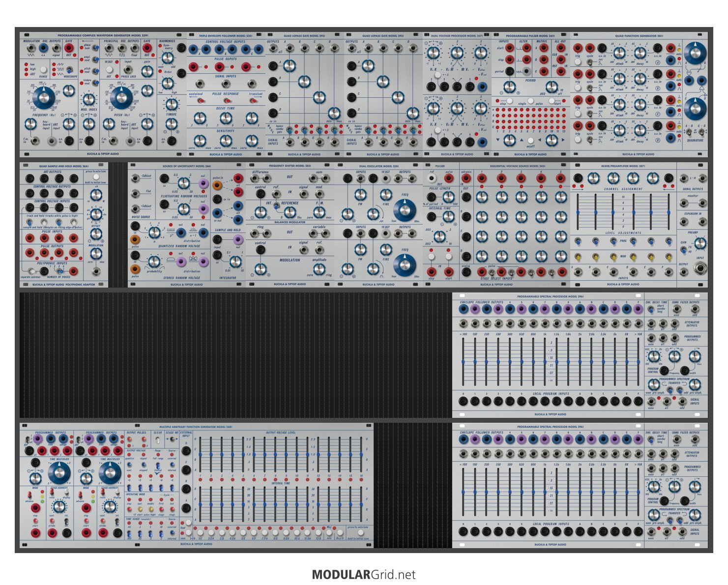
Task: Click the probability knob on Source of Uncertainty
Action: pyautogui.click(x=154, y=262)
